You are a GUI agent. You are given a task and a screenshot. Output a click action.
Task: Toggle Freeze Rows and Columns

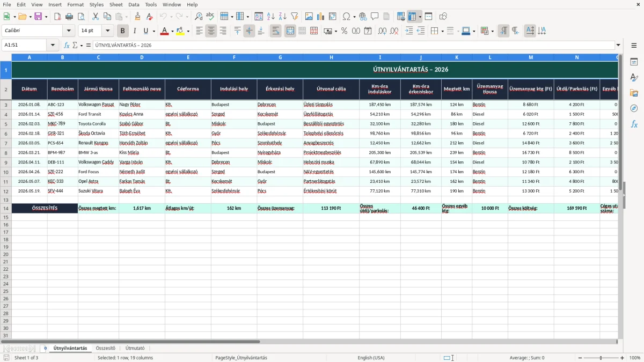(412, 17)
